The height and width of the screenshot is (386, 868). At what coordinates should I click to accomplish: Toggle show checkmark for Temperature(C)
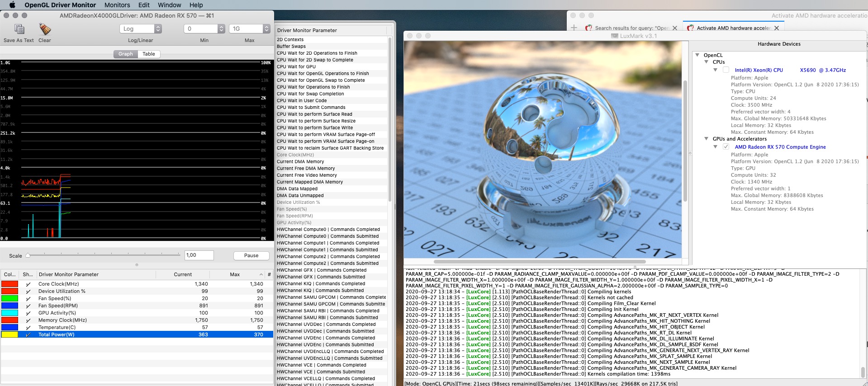tap(28, 328)
